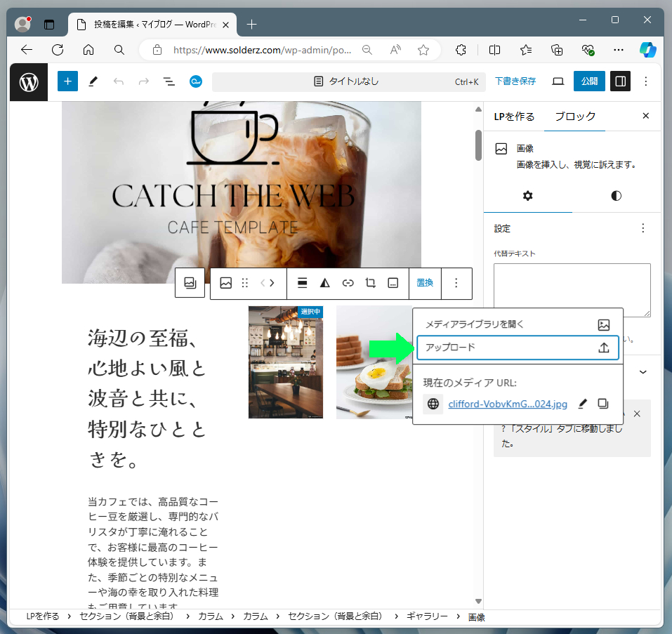Open the block alignment option
The height and width of the screenshot is (634, 672).
(302, 283)
